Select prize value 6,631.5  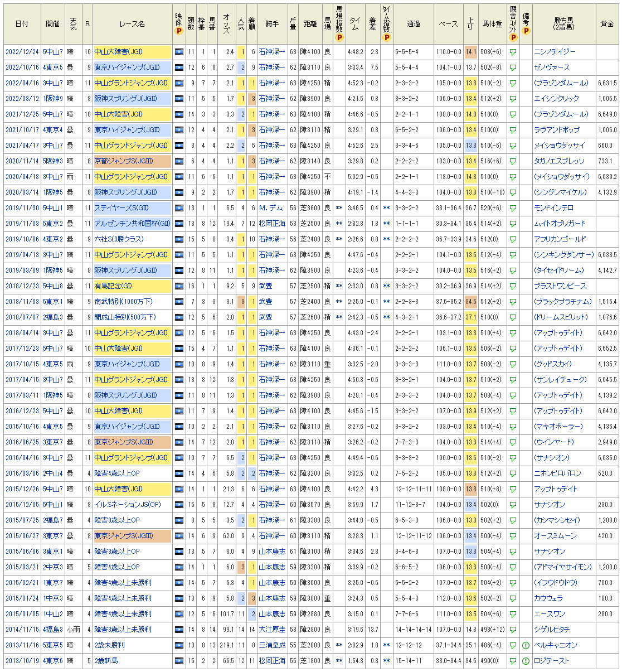(x=608, y=83)
